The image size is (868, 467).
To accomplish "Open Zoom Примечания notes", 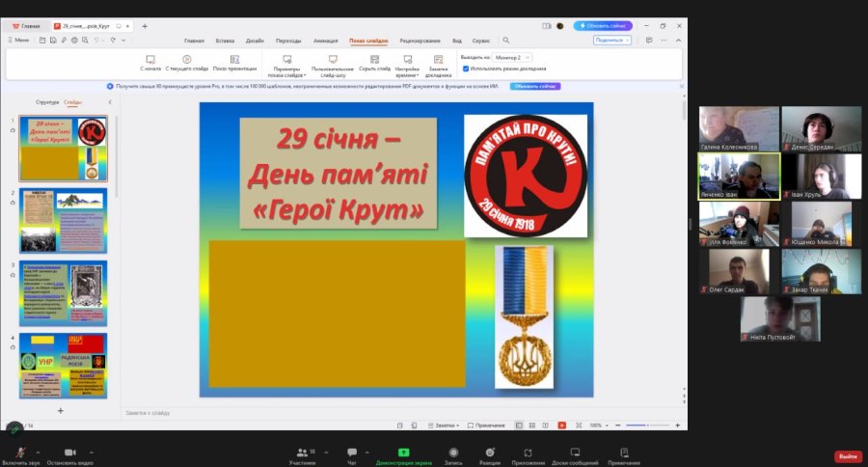I will click(x=624, y=455).
